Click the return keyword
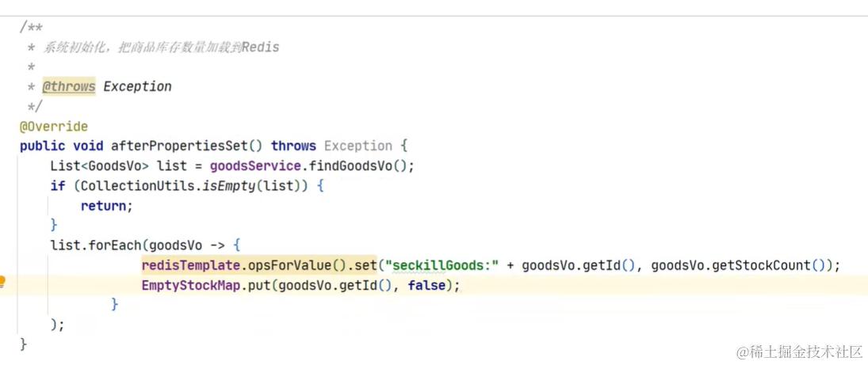 click(104, 207)
